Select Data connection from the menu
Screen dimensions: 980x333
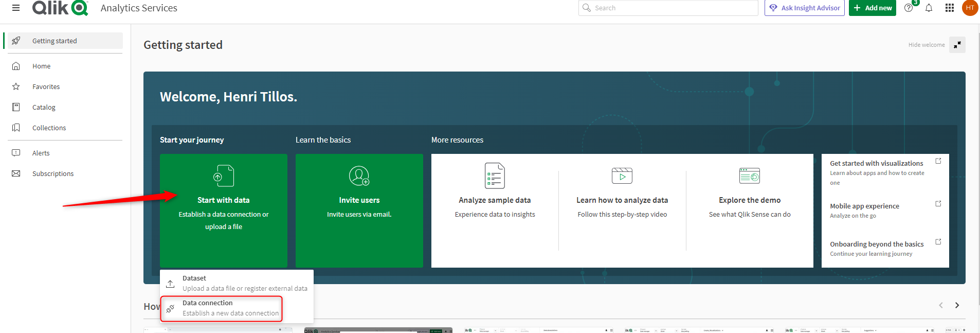pos(222,308)
